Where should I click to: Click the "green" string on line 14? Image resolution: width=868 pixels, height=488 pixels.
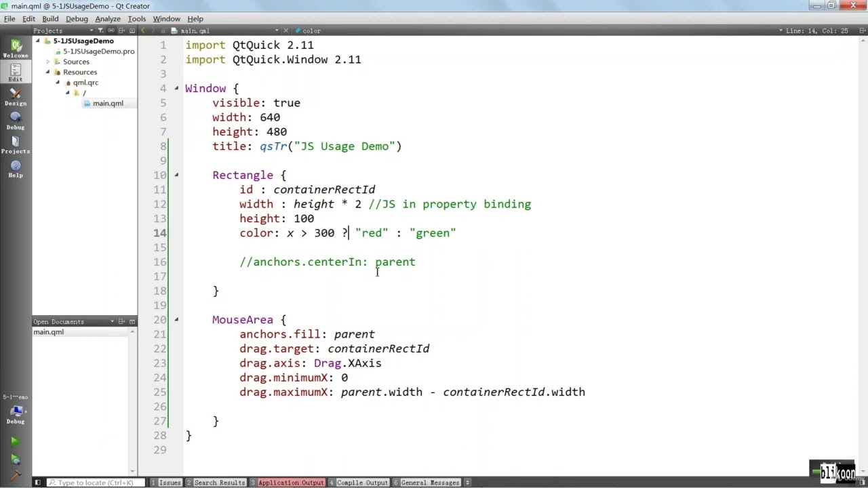pyautogui.click(x=433, y=232)
